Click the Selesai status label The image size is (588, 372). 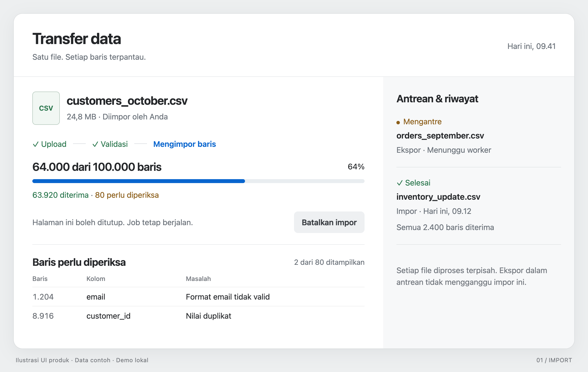418,183
